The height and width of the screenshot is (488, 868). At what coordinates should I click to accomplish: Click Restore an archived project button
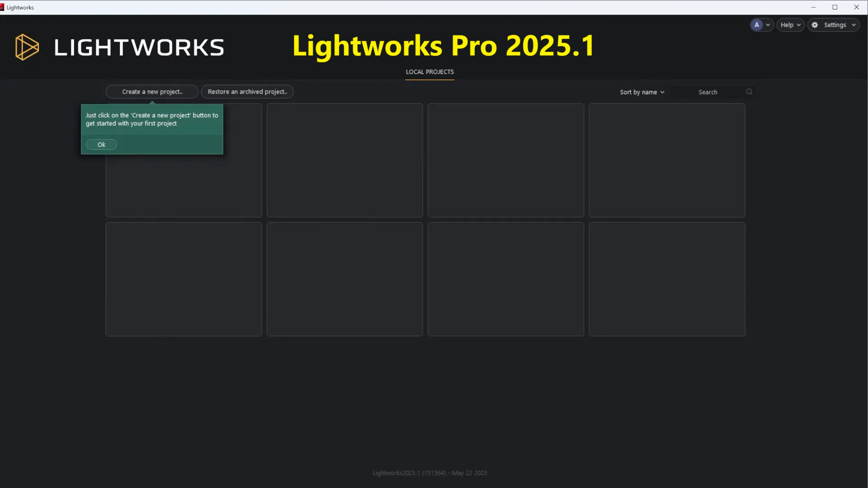[247, 92]
